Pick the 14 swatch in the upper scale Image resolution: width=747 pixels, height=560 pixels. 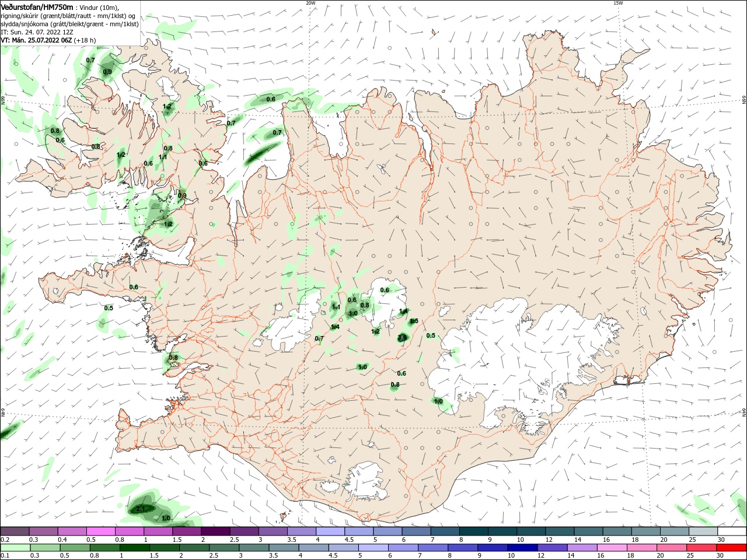[588, 531]
